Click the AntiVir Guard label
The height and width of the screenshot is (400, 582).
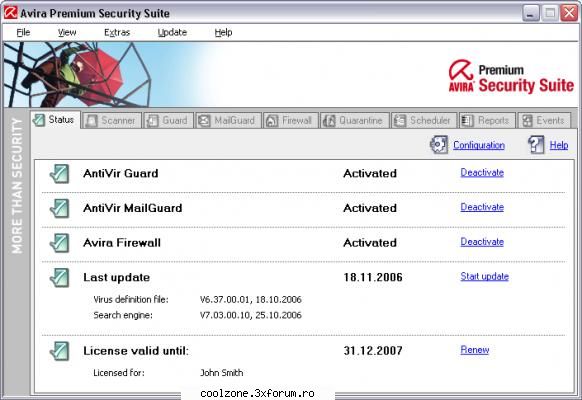(x=121, y=174)
